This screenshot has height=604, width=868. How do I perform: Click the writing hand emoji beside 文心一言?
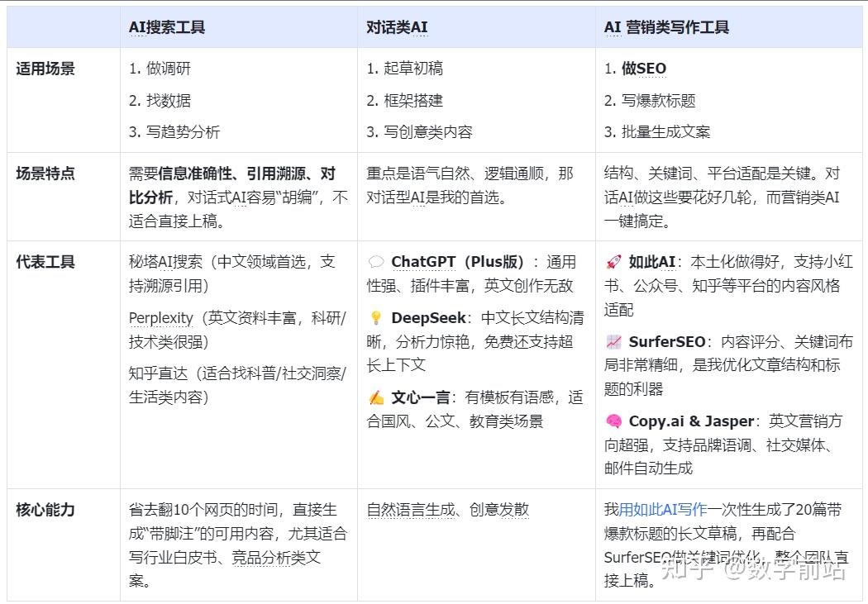click(376, 397)
